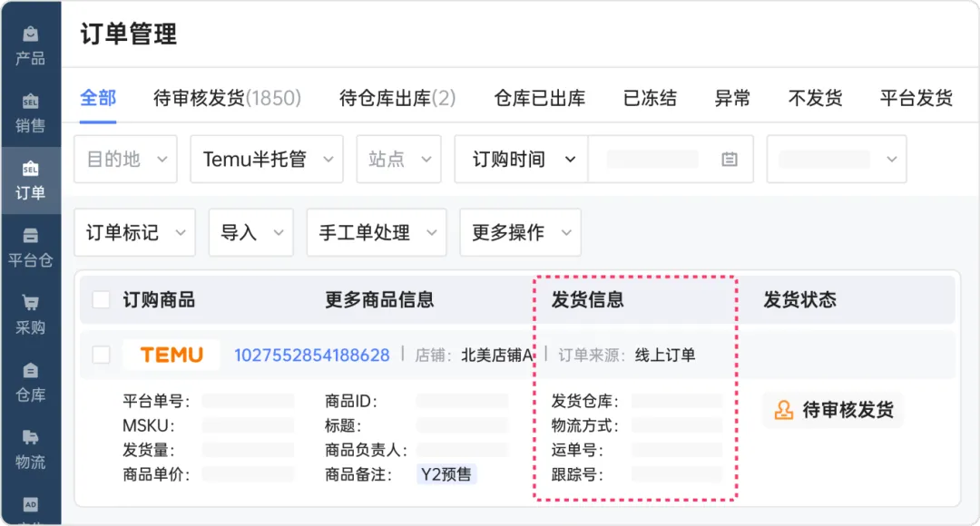The width and height of the screenshot is (980, 526).
Task: Switch to the 待审核发货(1850) tab
Action: (228, 98)
